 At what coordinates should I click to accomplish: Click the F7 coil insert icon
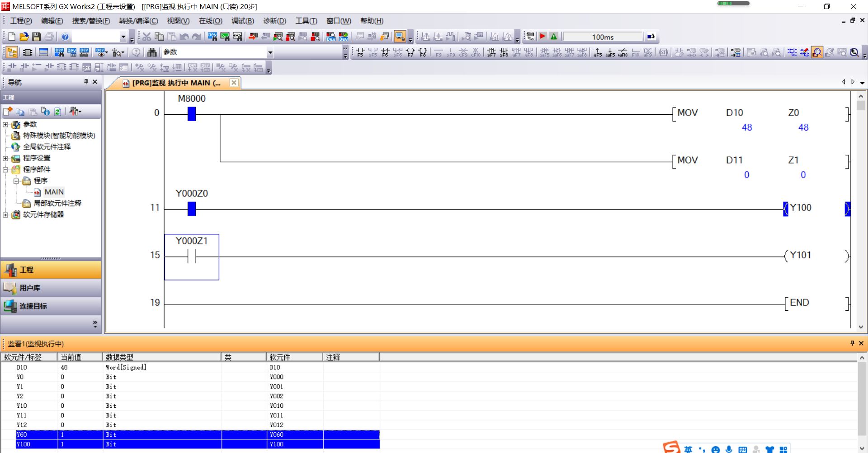(410, 52)
